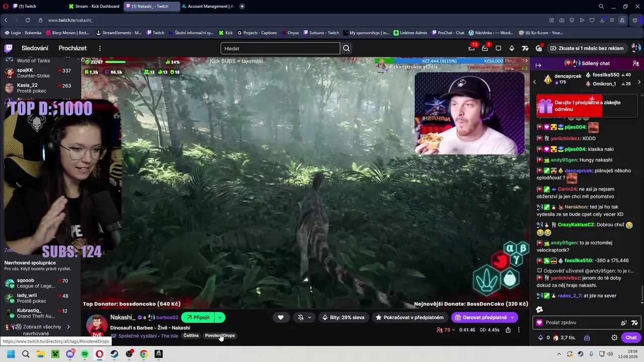Click the Čeština tag
Image resolution: width=644 pixels, height=362 pixels.
(191, 336)
